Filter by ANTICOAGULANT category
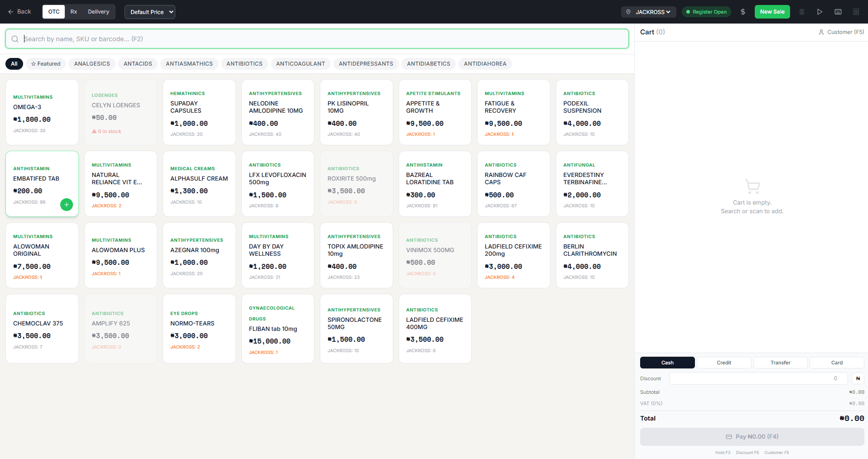 point(301,64)
